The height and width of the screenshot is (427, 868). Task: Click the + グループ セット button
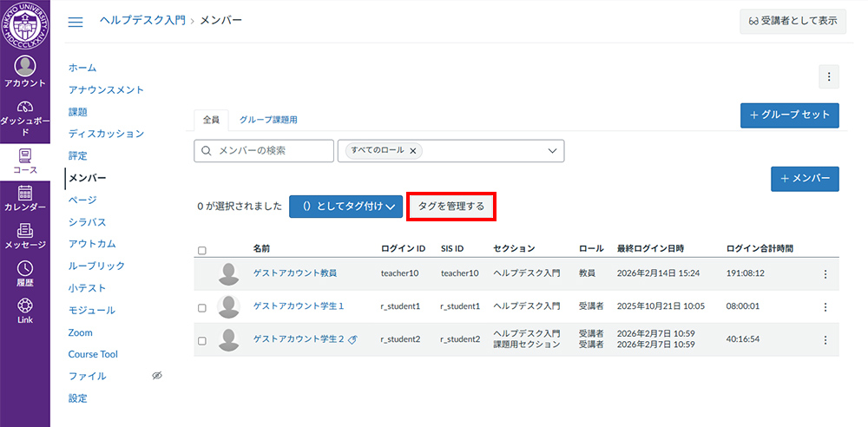pyautogui.click(x=789, y=115)
